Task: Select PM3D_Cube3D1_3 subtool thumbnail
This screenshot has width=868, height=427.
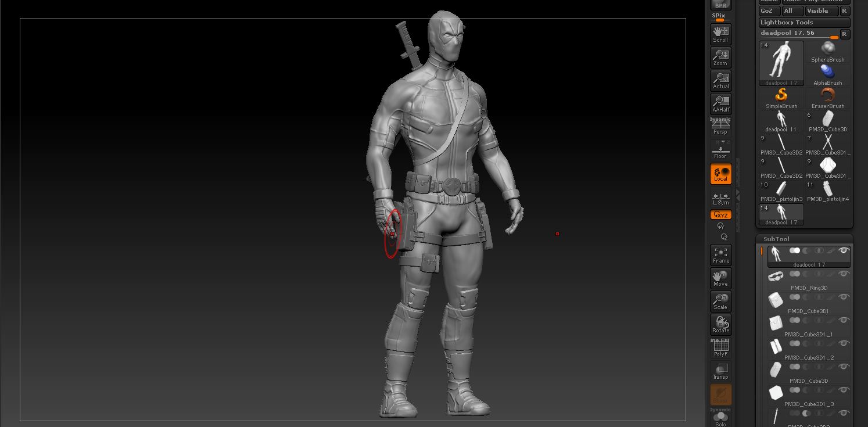Action: [776, 393]
